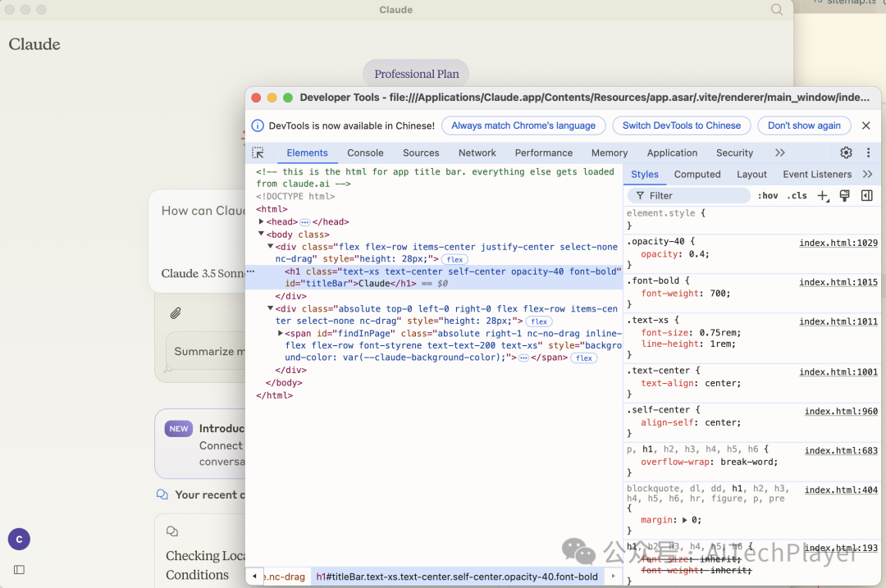Open the user avatar C in Claude

click(x=19, y=540)
